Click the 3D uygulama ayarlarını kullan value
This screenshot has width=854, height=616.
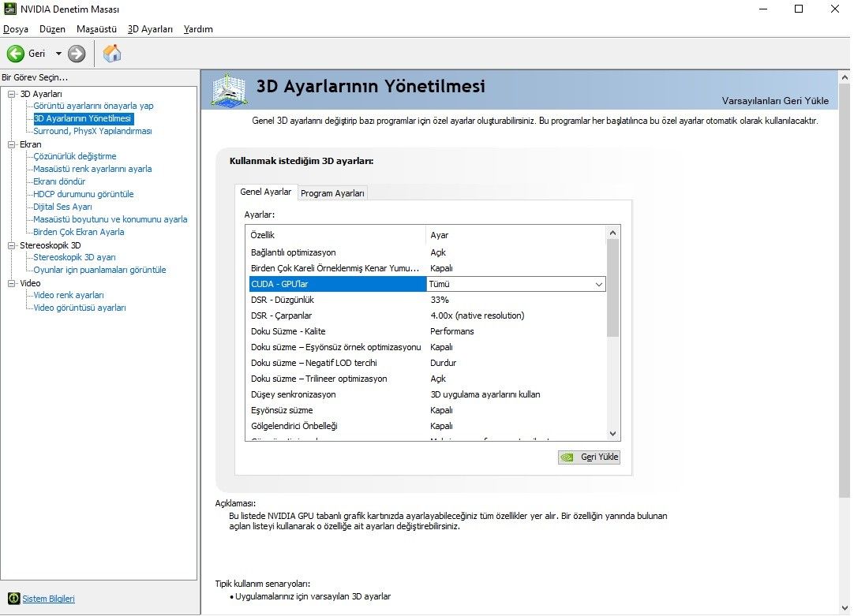(485, 394)
